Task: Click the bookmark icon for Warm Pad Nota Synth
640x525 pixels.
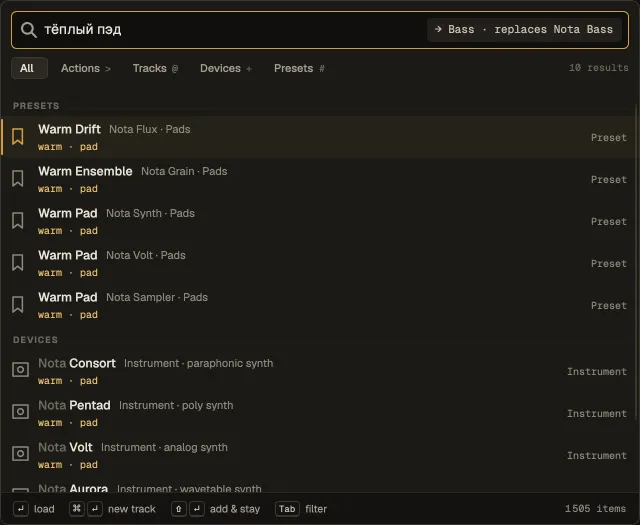Action: pyautogui.click(x=18, y=220)
